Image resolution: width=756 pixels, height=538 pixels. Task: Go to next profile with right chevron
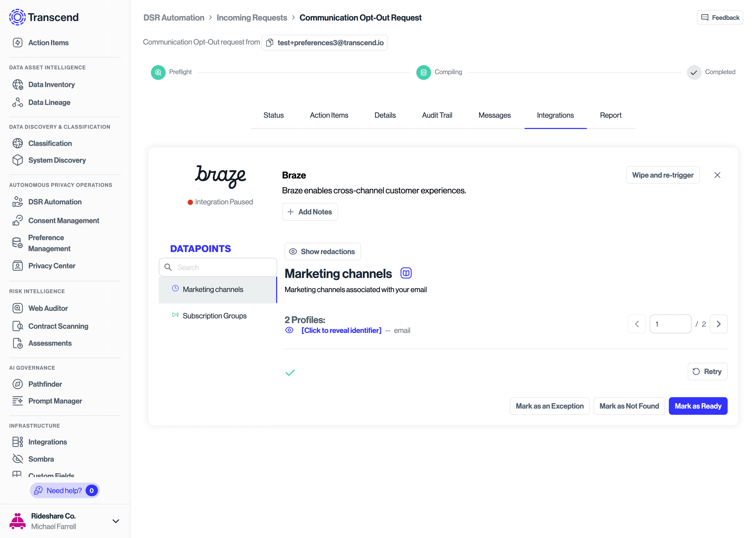click(719, 324)
